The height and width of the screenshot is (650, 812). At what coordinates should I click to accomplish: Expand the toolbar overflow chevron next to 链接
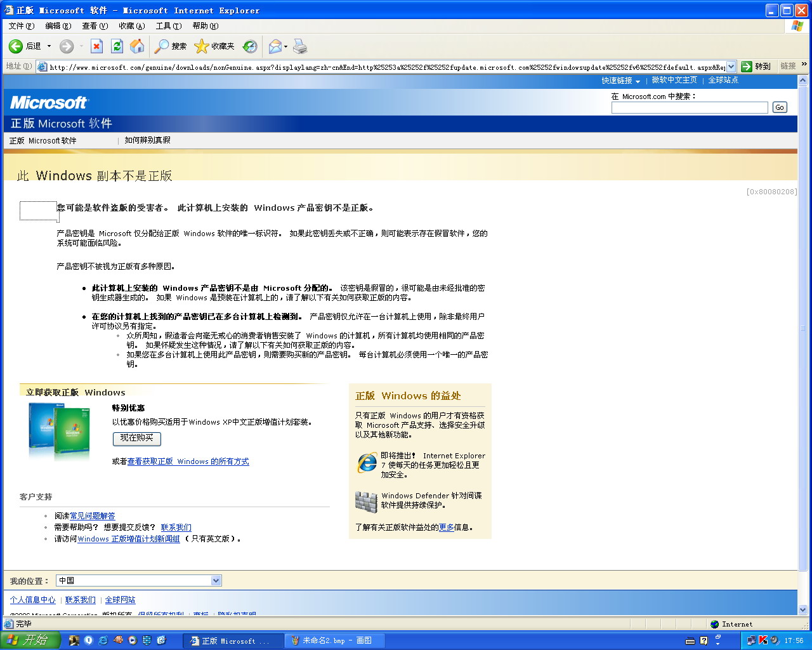click(x=804, y=64)
